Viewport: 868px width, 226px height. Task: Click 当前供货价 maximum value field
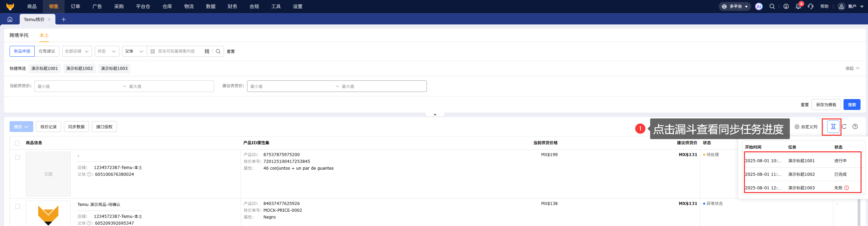coord(170,86)
